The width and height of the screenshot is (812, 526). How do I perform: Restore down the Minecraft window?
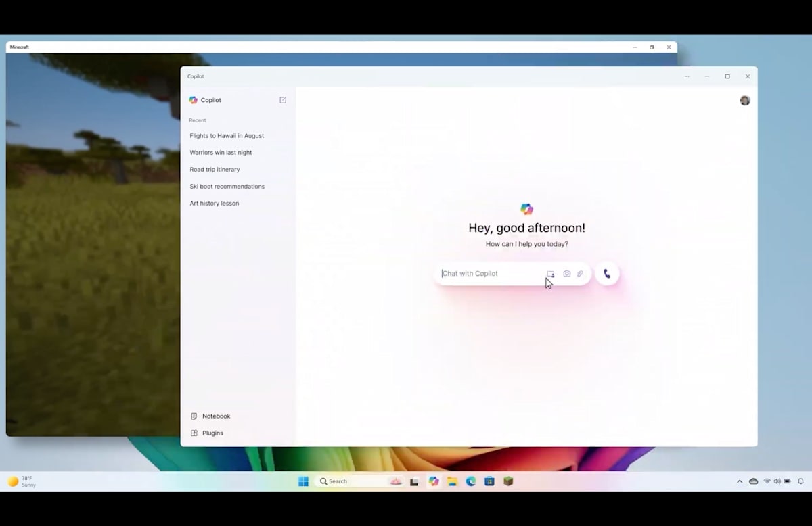click(652, 47)
